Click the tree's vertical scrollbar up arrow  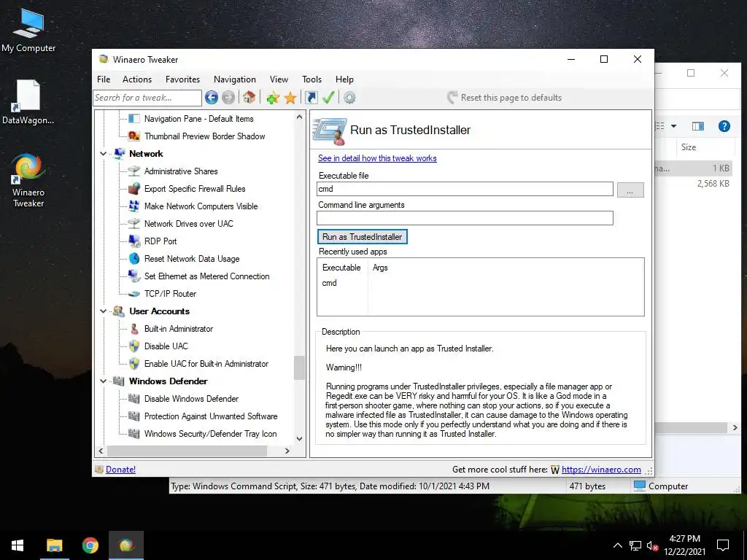(x=299, y=117)
